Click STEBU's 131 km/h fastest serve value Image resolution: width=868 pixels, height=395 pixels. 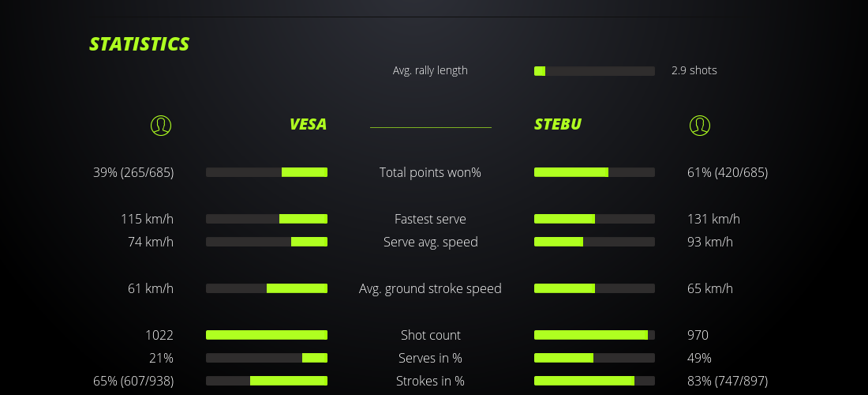coord(713,219)
